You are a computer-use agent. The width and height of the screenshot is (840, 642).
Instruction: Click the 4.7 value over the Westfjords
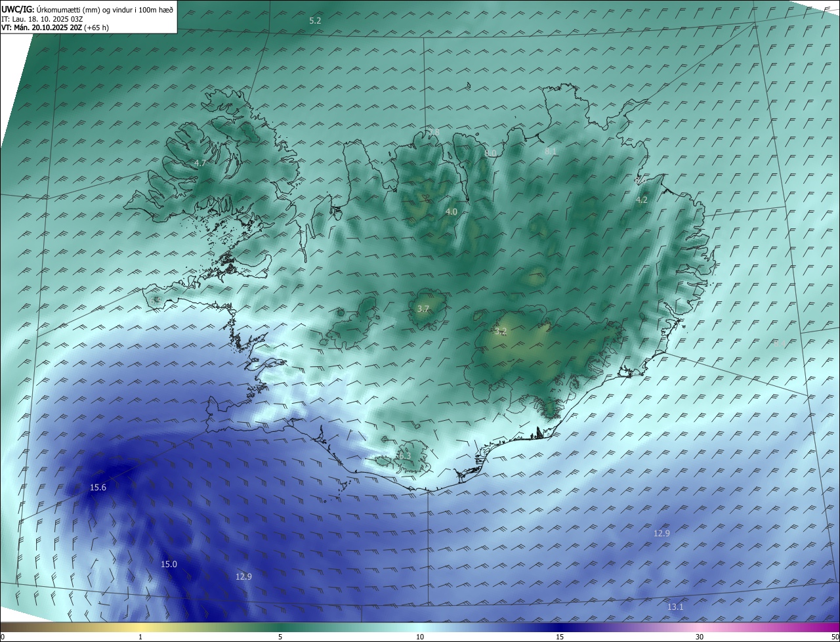coord(200,163)
